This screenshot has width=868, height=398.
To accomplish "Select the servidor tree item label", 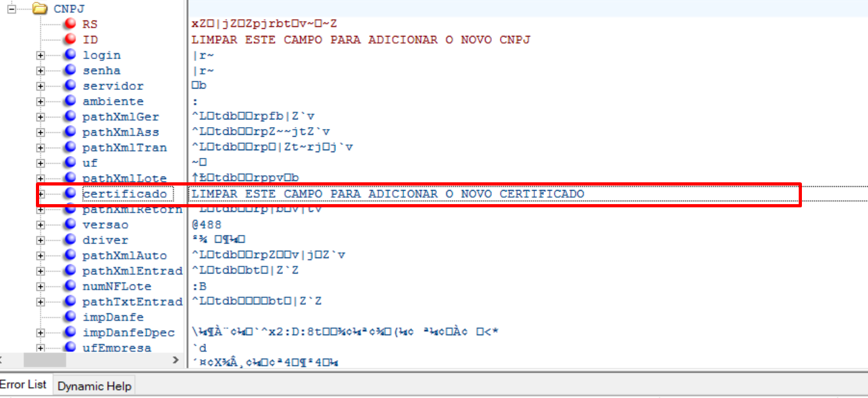I will (113, 86).
